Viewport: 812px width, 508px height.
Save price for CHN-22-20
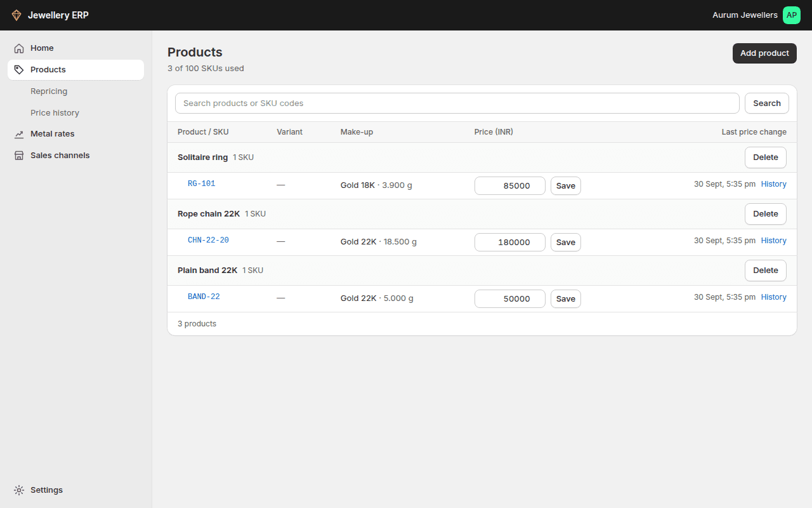(x=565, y=243)
